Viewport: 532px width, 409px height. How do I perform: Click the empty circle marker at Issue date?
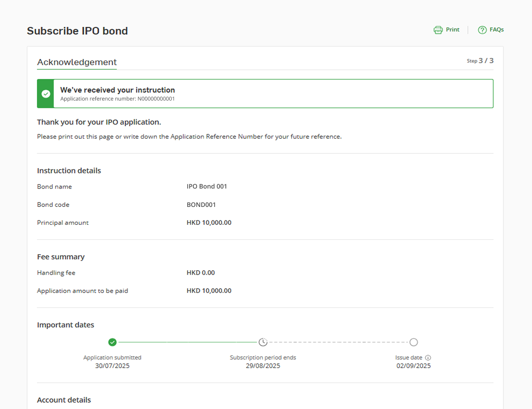pyautogui.click(x=414, y=342)
